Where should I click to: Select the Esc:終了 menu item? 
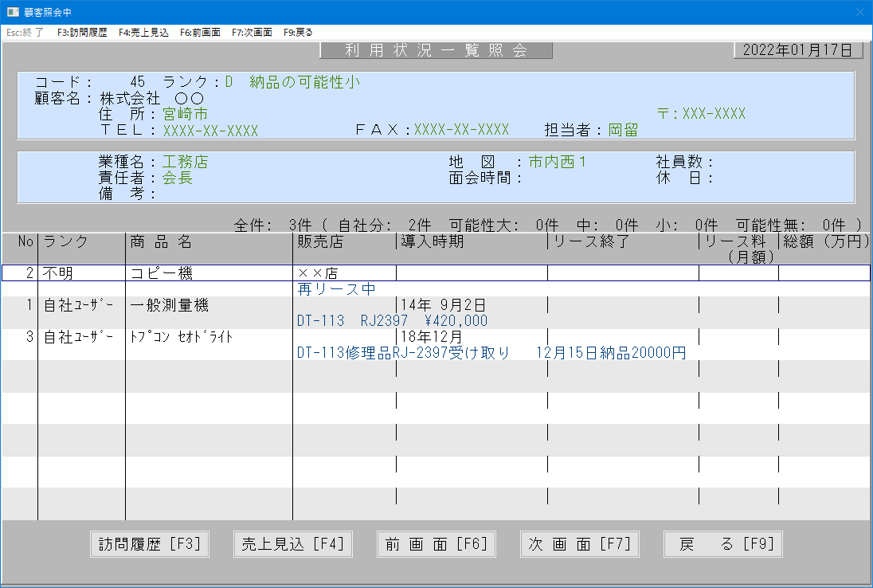pos(25,33)
